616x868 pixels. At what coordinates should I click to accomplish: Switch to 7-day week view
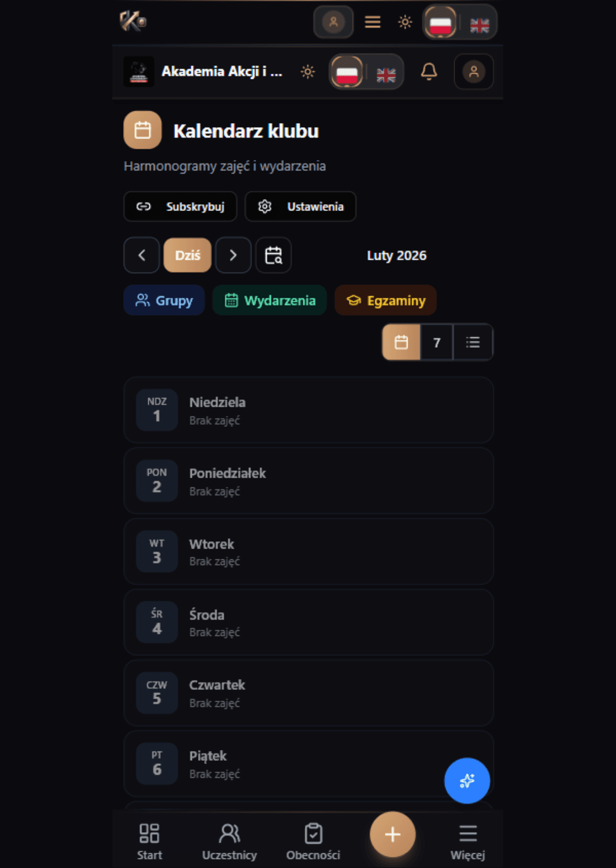(x=437, y=342)
